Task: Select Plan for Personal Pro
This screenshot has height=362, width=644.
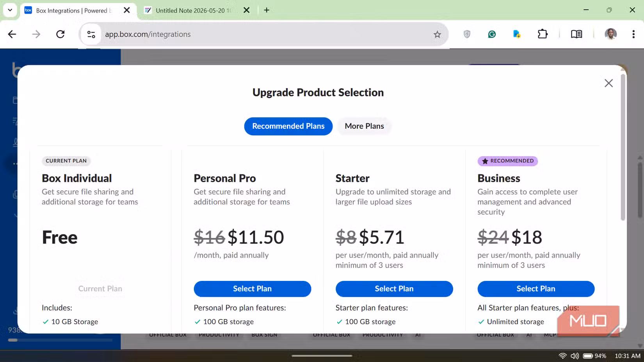Action: [x=252, y=289]
